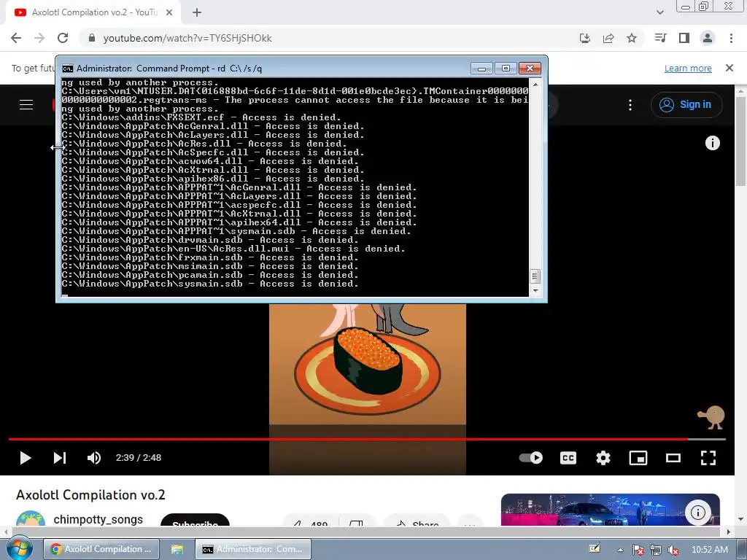Open Chrome media controls icon
This screenshot has width=747, height=560.
point(660,38)
